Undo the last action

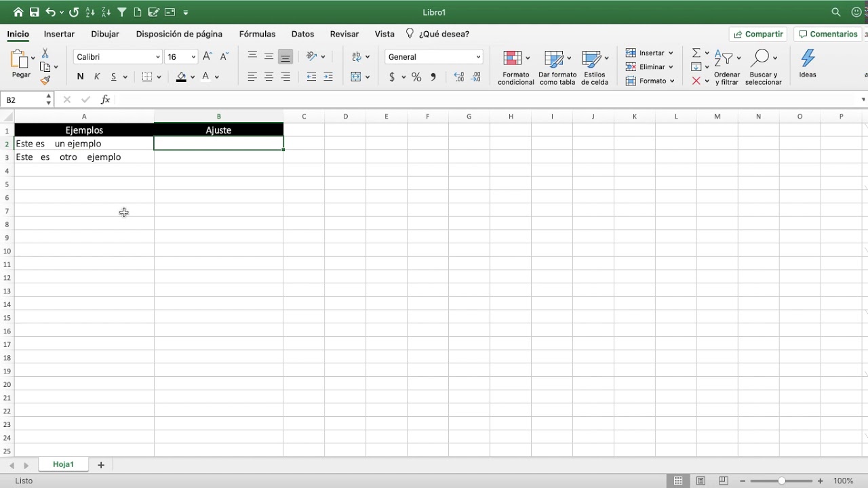pos(51,12)
